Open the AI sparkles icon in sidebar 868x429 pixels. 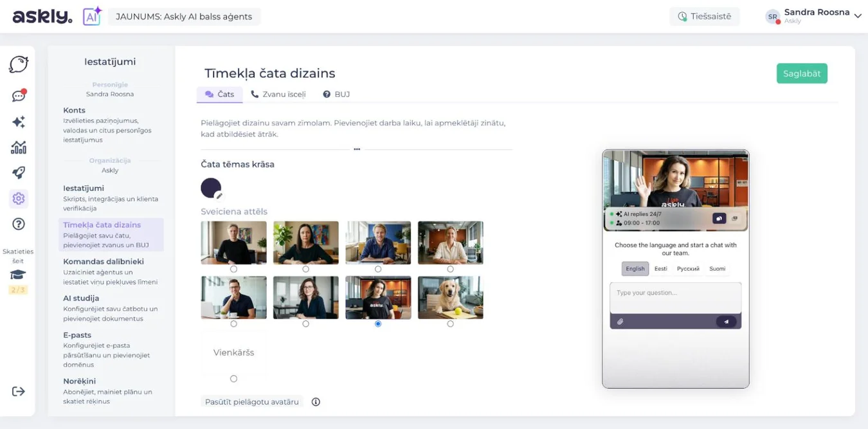pyautogui.click(x=19, y=122)
